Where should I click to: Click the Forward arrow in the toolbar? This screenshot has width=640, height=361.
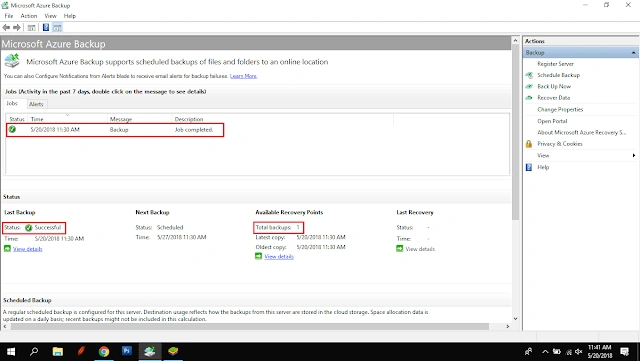pos(17,27)
